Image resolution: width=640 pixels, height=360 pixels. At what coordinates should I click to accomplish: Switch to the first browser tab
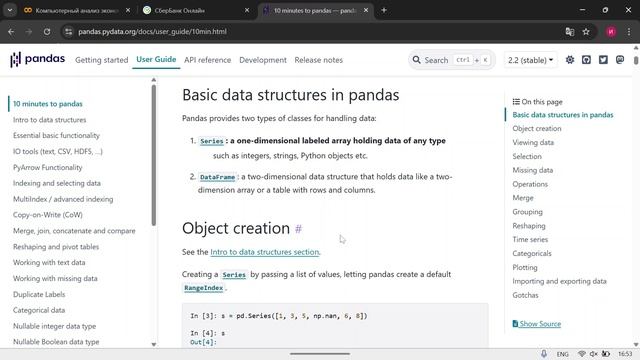click(x=77, y=10)
